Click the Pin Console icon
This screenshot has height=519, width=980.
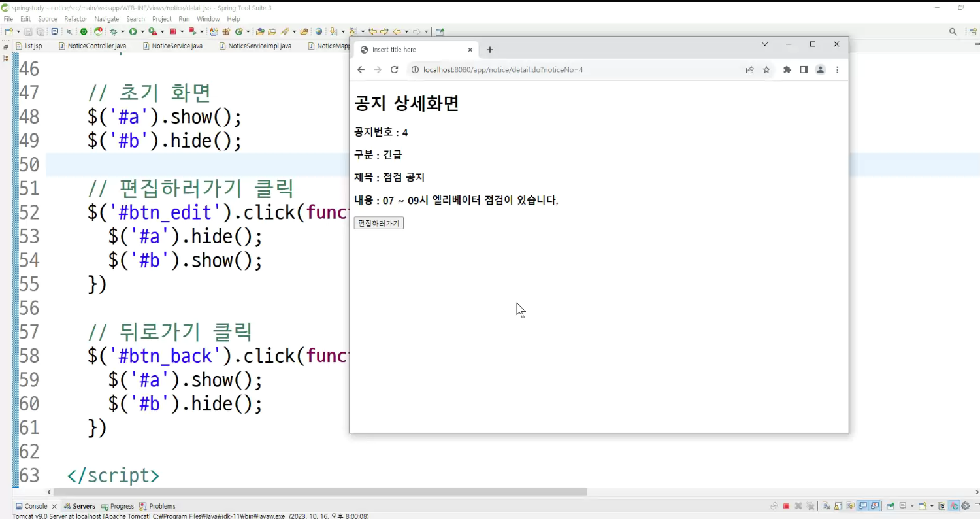(x=890, y=506)
